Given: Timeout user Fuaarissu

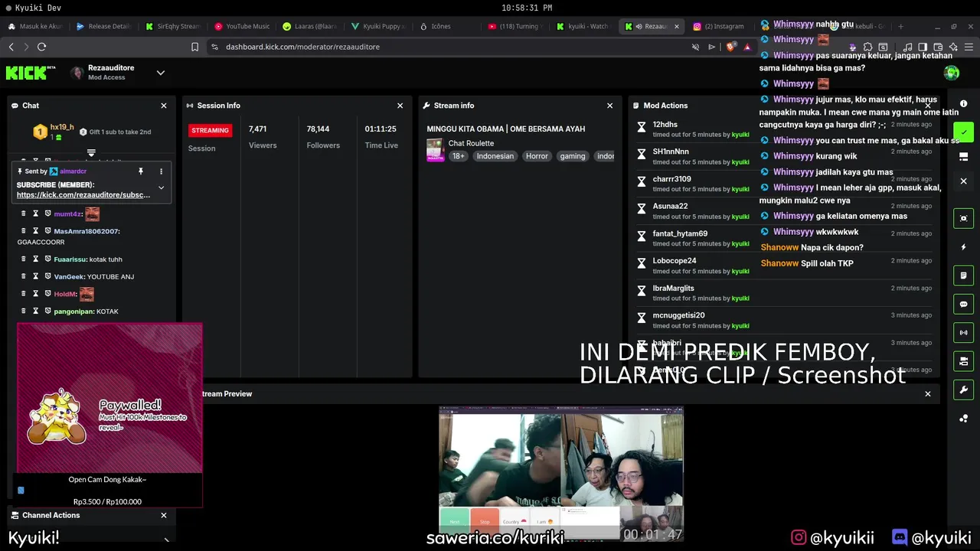Looking at the screenshot, I should [x=35, y=259].
